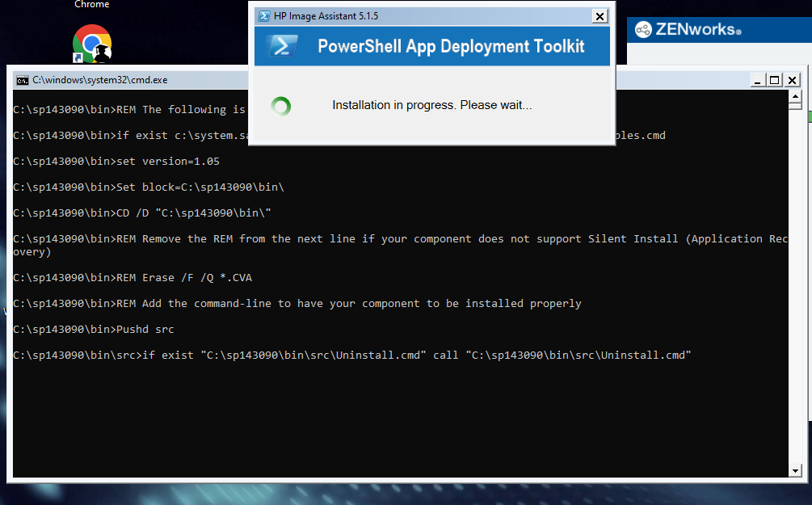Viewport: 812px width, 505px height.
Task: Open the cmd.exe window system menu icon
Action: [23, 80]
